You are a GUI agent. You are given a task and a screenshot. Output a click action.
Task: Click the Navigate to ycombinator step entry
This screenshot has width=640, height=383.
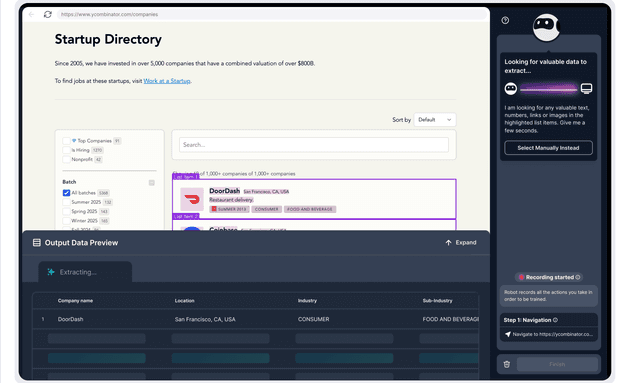pyautogui.click(x=549, y=334)
